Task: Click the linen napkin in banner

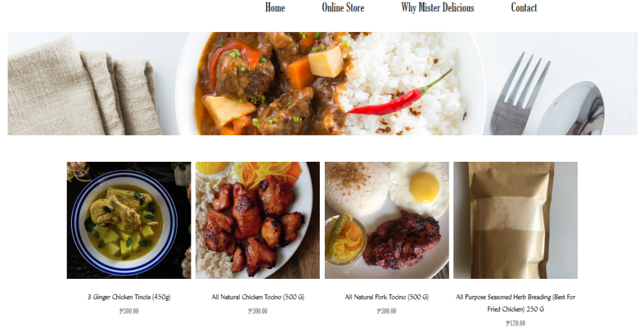Action: coord(84,86)
